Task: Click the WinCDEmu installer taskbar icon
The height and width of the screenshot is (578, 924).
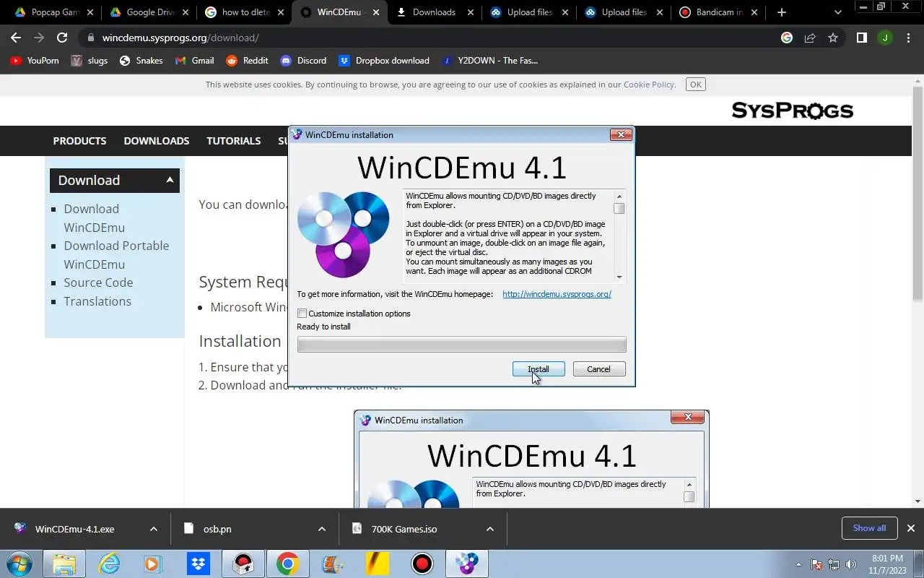Action: [x=467, y=564]
